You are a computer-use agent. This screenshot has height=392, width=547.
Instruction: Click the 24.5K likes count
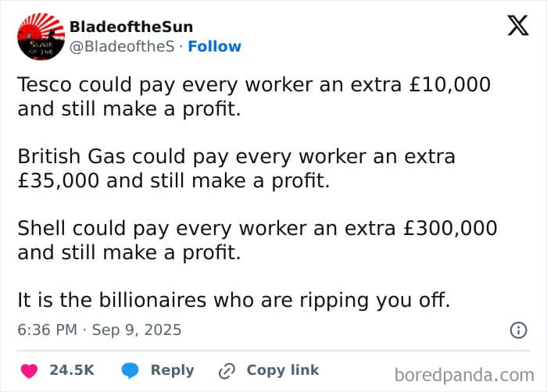72,370
